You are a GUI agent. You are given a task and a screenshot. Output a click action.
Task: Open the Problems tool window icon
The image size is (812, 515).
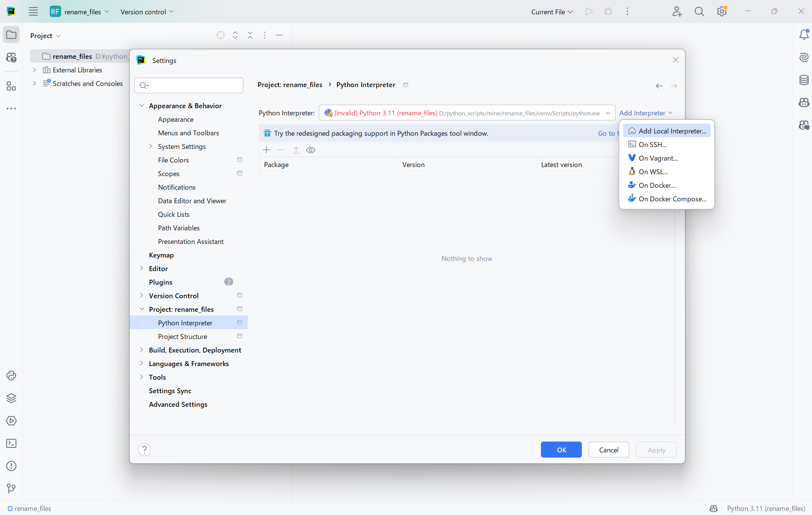(11, 466)
